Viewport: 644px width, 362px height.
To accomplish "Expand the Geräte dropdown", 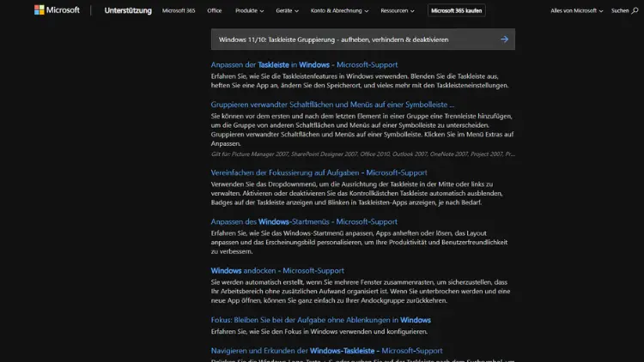I will pyautogui.click(x=287, y=10).
